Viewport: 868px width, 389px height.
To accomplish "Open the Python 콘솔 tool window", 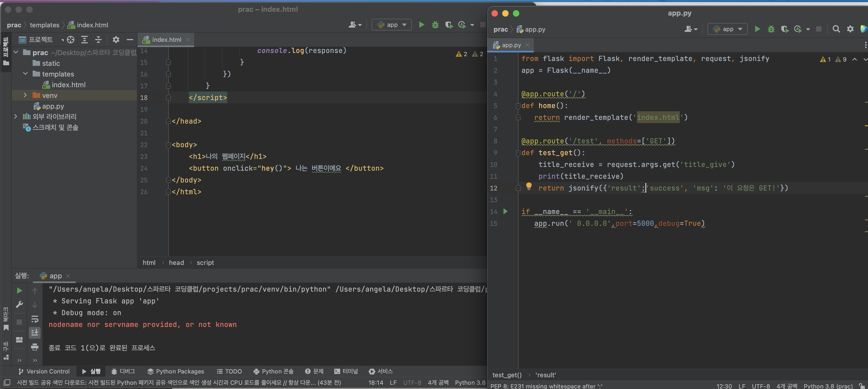I will coord(273,371).
